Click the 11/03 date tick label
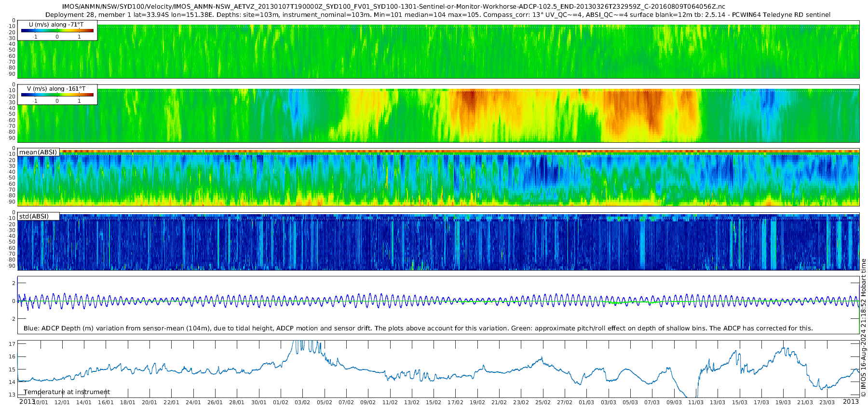868x410 pixels. pyautogui.click(x=695, y=402)
